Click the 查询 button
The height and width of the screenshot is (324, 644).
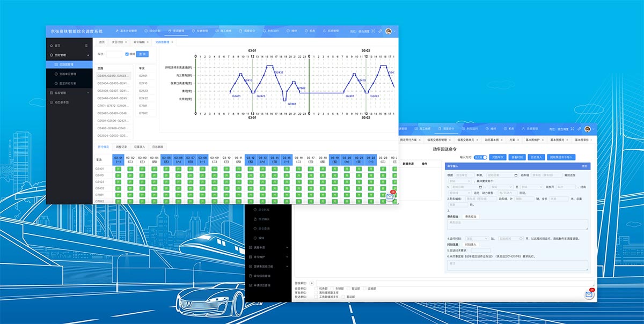point(142,54)
